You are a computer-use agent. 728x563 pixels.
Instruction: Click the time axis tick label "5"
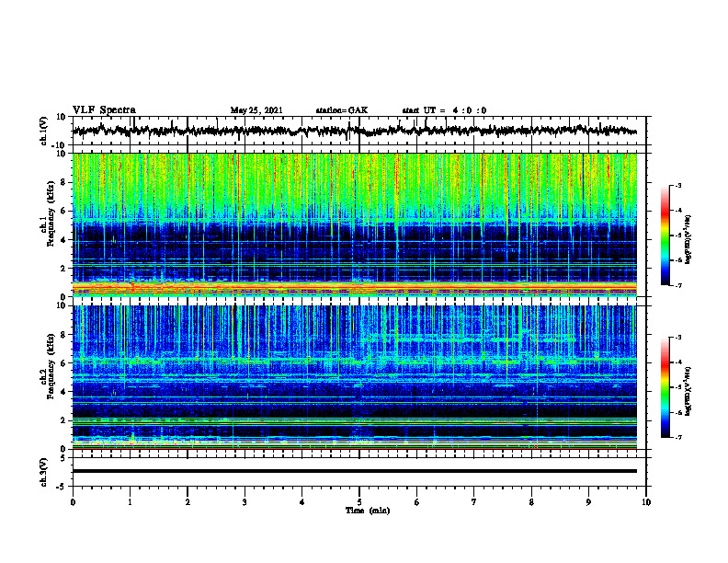pos(359,502)
